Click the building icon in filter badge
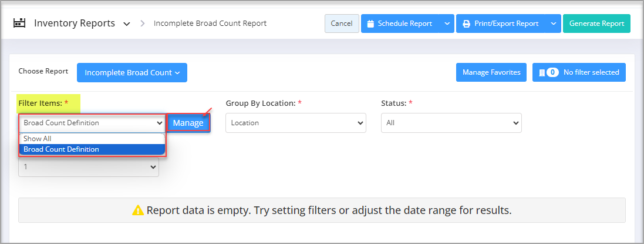644x244 pixels. (542, 72)
